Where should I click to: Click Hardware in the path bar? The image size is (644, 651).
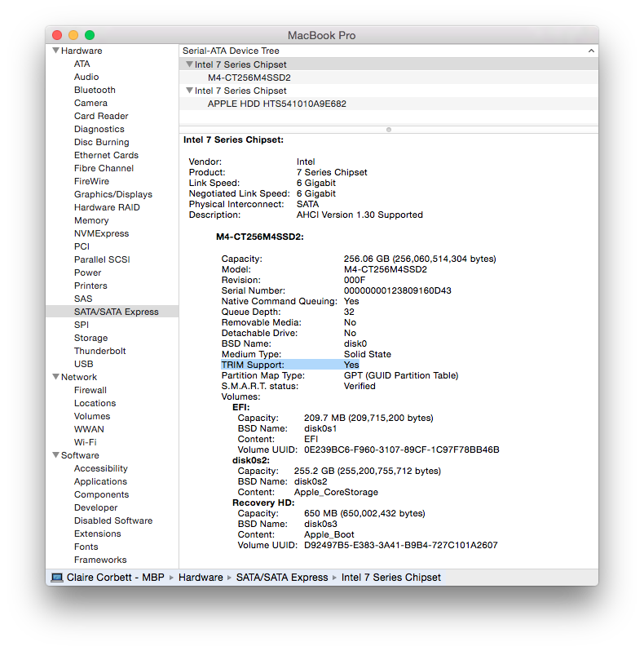pyautogui.click(x=201, y=577)
